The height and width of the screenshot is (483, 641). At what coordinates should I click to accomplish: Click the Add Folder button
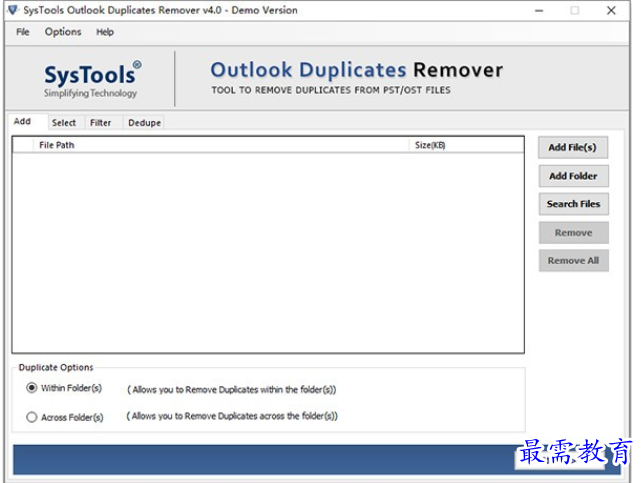(x=573, y=176)
